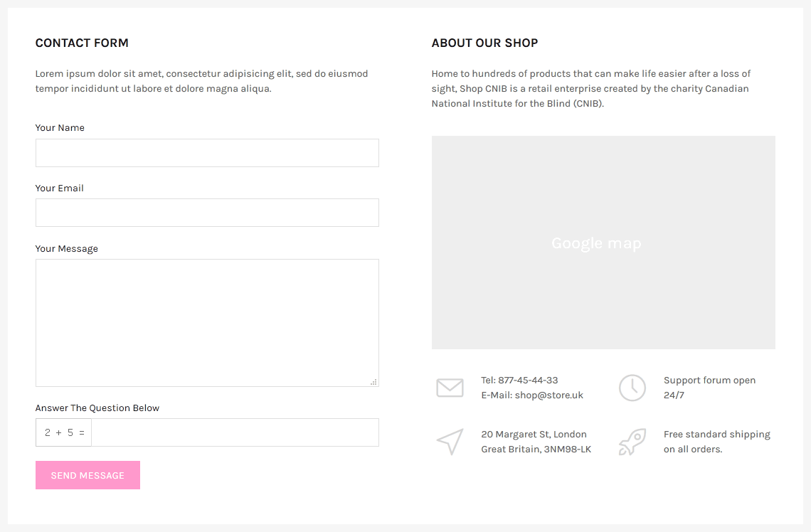Image resolution: width=811 pixels, height=532 pixels.
Task: Click the rocket shipping icon
Action: tap(632, 442)
